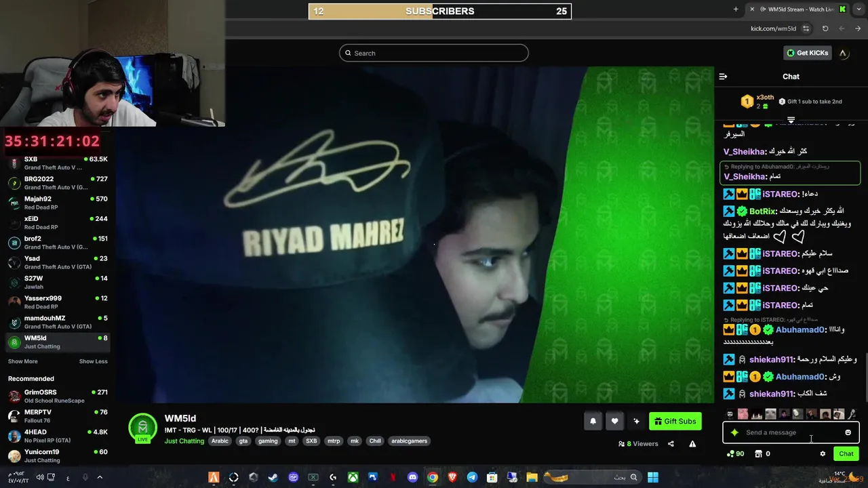Report the stream with the warning triangle icon
868x488 pixels.
pyautogui.click(x=692, y=444)
